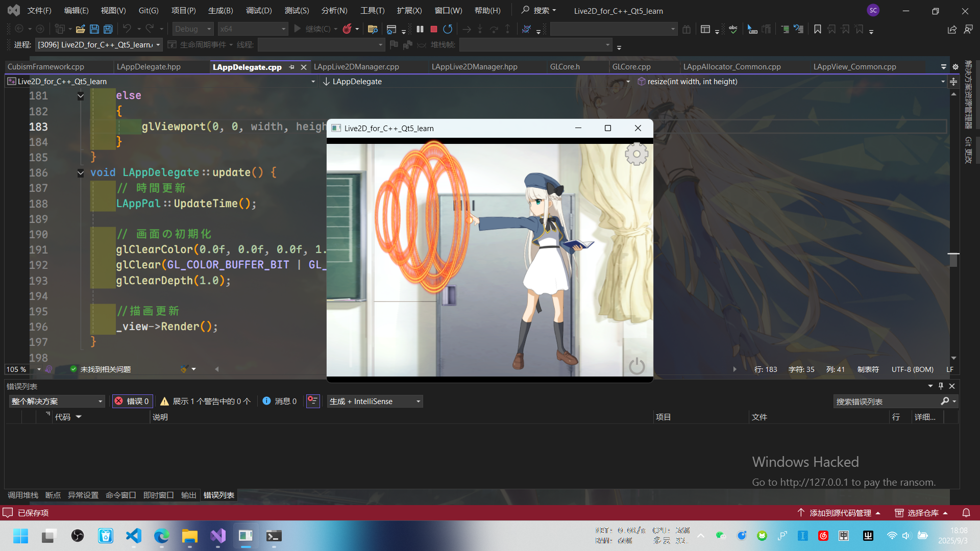Open the 生成 + IntelliSense dropdown

pos(375,402)
